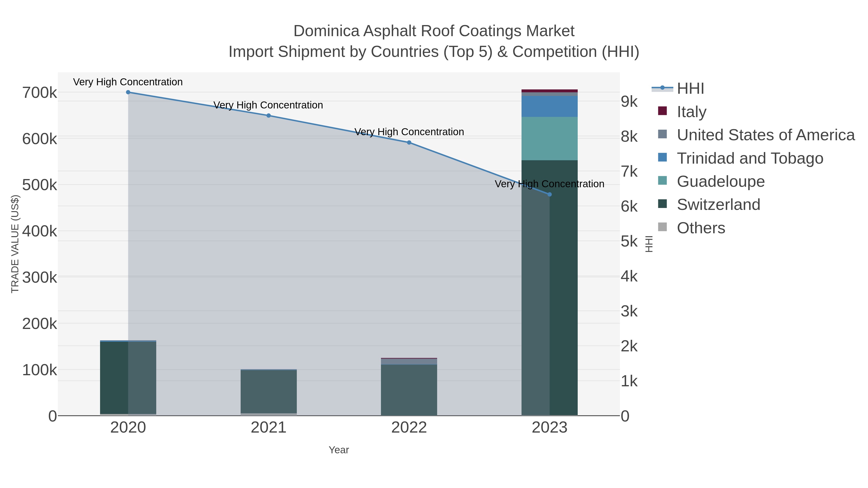Click the Guadeloupe legend color swatch
Image resolution: width=868 pixels, height=488 pixels.
tap(662, 180)
